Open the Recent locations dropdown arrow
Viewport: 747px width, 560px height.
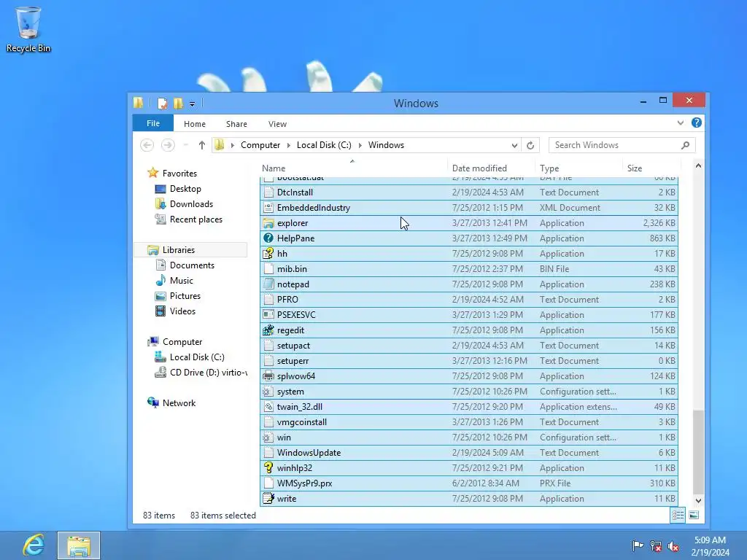coord(186,145)
